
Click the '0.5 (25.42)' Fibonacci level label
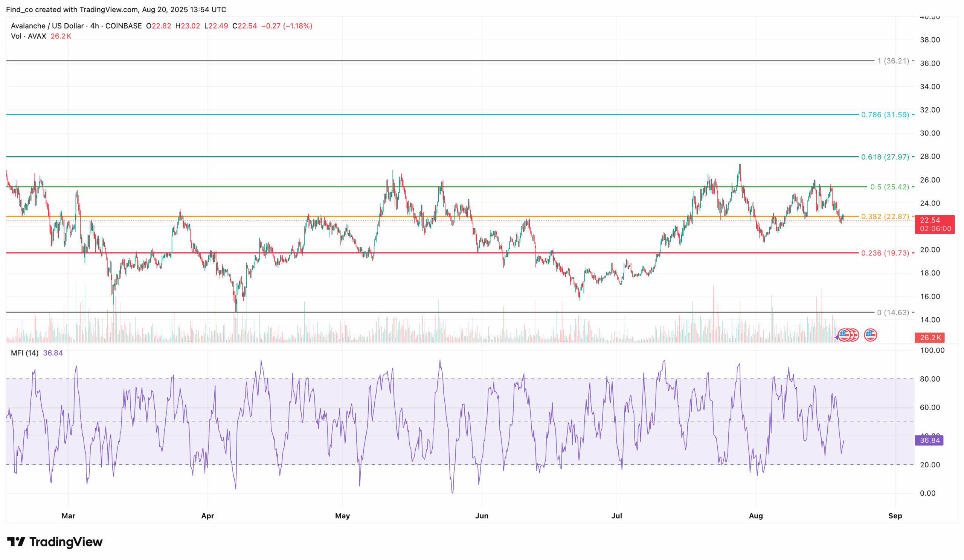point(889,187)
